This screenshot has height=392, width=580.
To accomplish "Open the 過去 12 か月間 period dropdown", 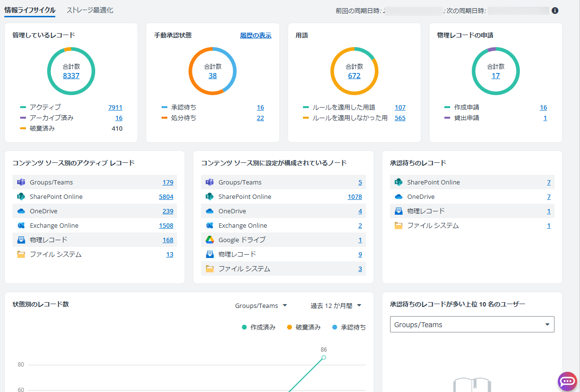I will pyautogui.click(x=336, y=306).
